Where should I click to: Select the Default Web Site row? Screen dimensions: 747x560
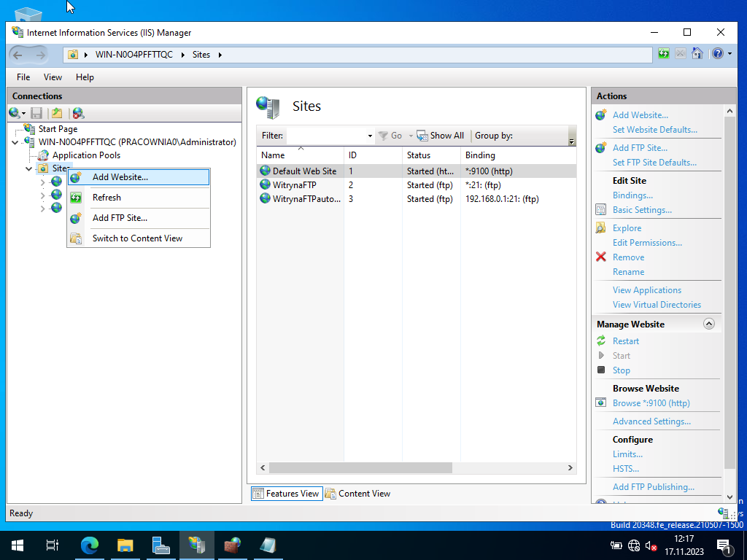417,171
